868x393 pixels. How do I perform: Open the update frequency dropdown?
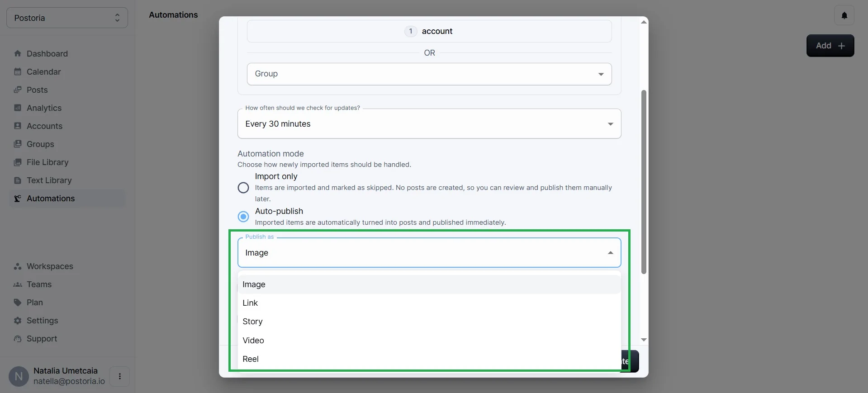[x=429, y=124]
